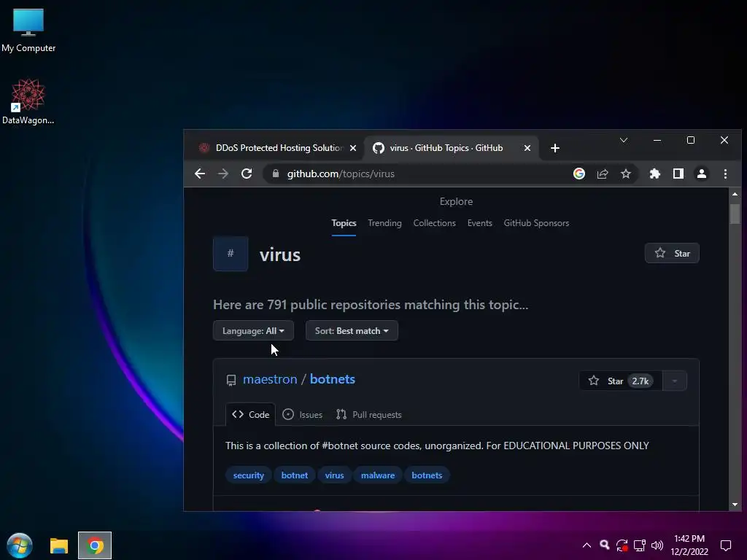Star the maestron/botnets repository
The height and width of the screenshot is (560, 747).
click(x=621, y=381)
